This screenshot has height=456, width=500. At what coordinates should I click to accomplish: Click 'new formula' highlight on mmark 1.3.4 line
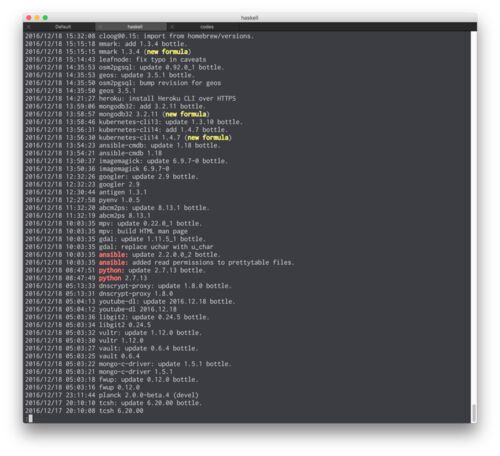point(167,52)
